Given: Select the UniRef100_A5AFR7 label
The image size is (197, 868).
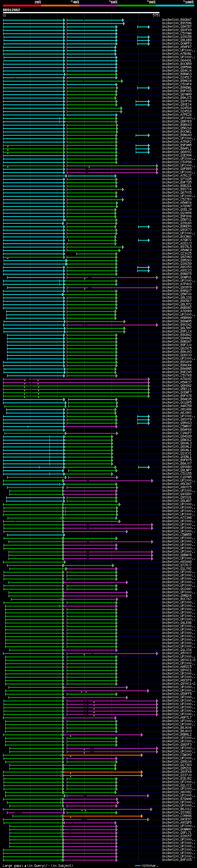Looking at the screenshot, I should [176, 47].
